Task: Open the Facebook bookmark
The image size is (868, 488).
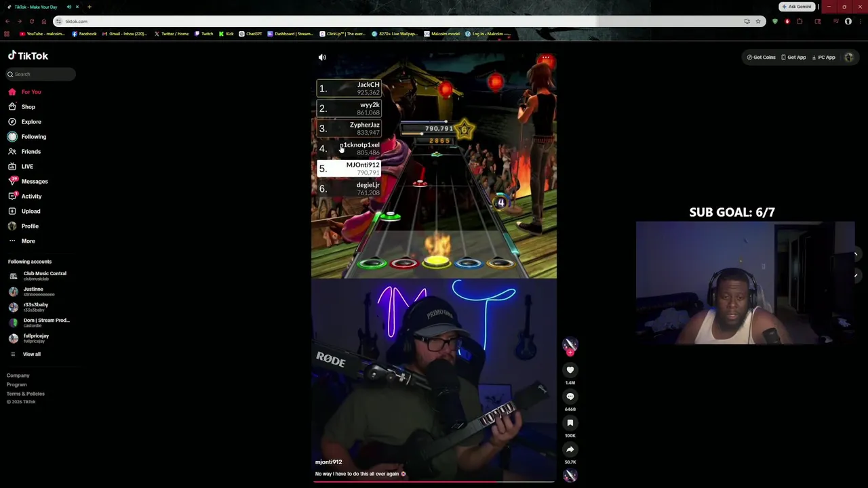Action: pos(84,34)
